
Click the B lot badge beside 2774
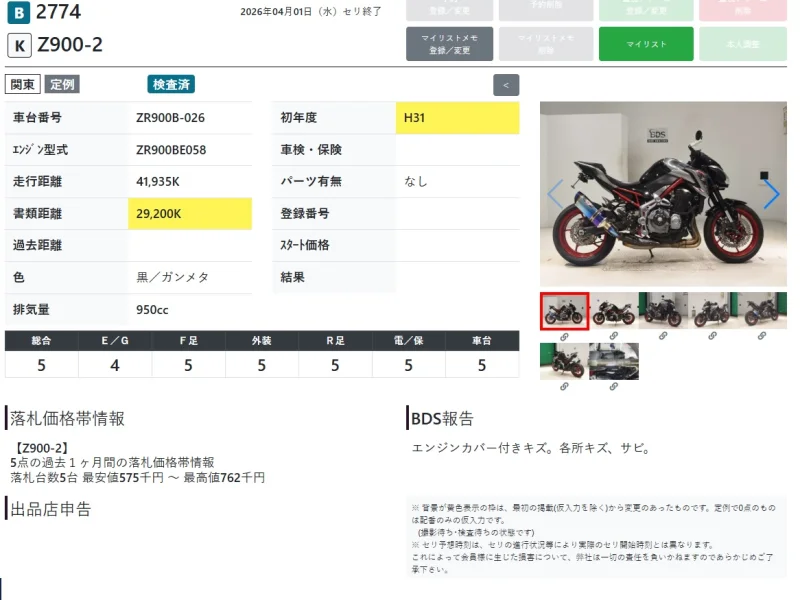[x=19, y=12]
